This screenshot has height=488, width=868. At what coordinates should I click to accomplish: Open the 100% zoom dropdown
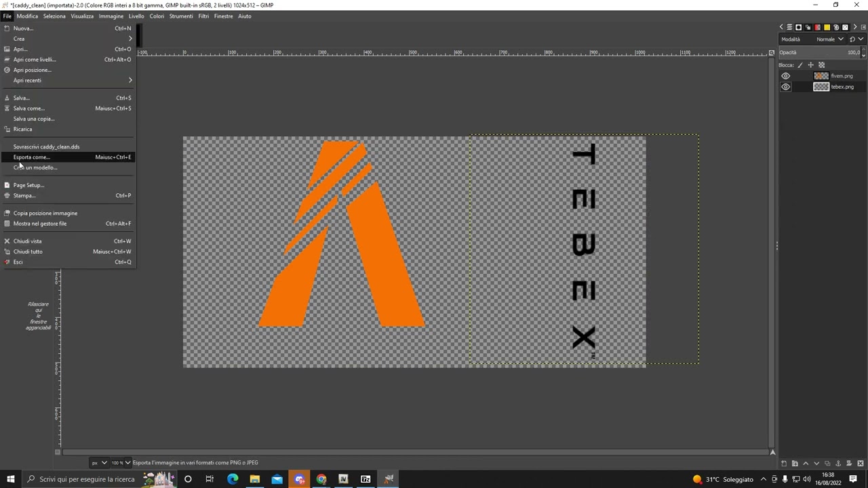[x=120, y=463]
